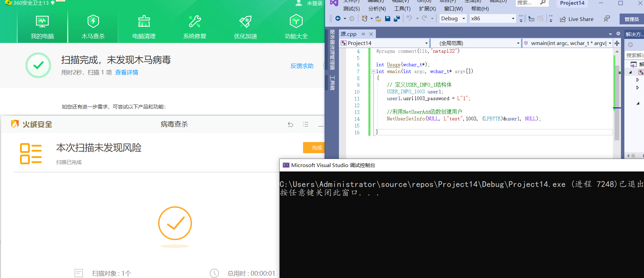This screenshot has width=644, height=278.
Task: Toggle pin on 源.cpp tab
Action: (x=363, y=34)
